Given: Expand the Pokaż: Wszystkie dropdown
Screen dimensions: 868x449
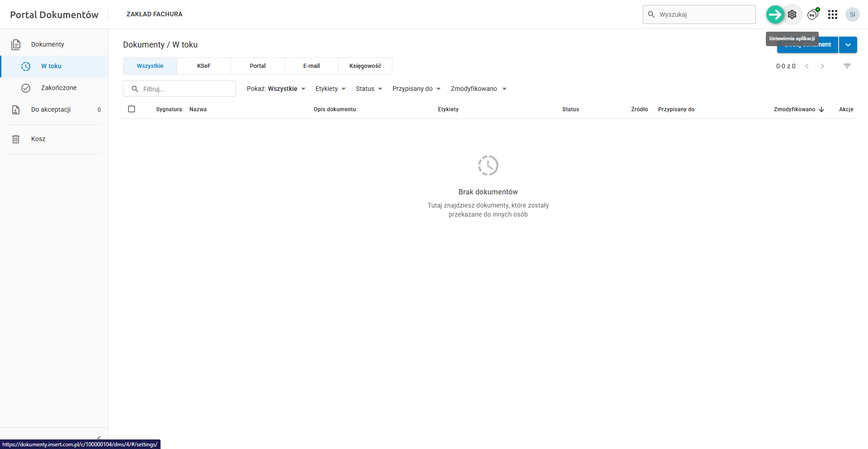Looking at the screenshot, I should click(x=276, y=89).
